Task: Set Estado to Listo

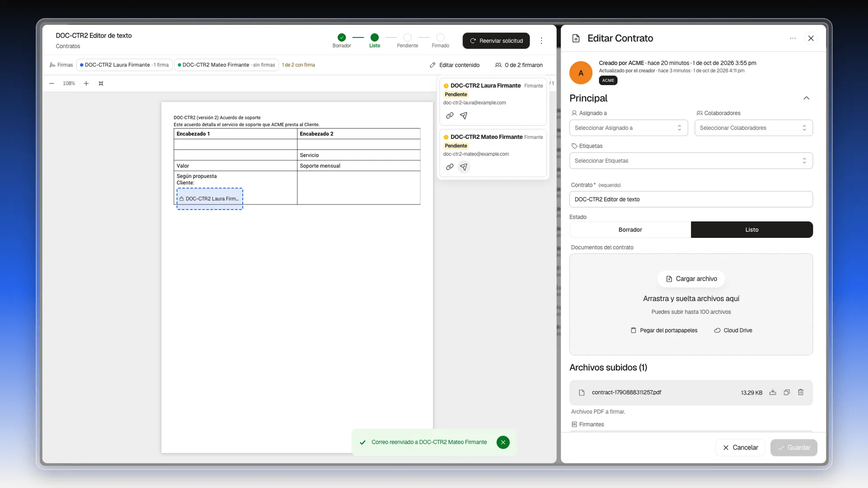Action: coord(752,230)
